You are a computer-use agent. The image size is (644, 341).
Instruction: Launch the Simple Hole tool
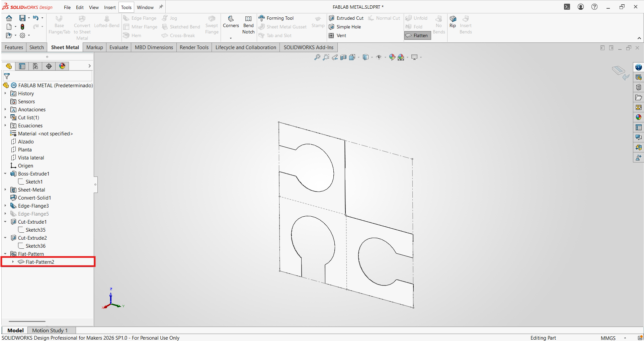click(x=345, y=27)
